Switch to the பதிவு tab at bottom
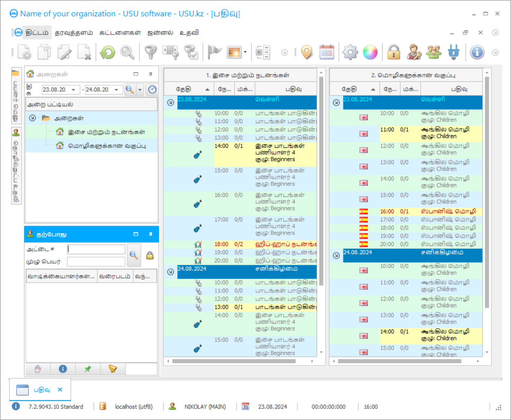This screenshot has height=420, width=511. 40,390
